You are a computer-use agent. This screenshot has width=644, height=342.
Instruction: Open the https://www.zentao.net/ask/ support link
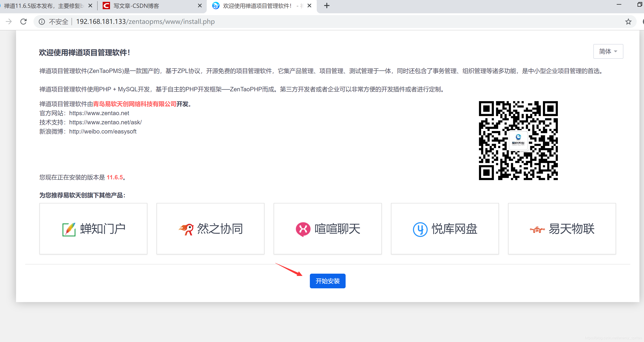coord(105,122)
